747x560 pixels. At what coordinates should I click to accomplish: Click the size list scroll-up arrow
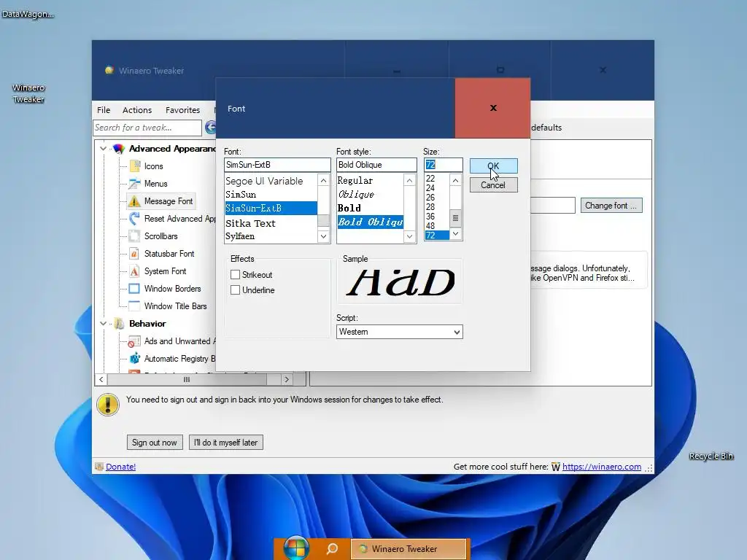click(455, 181)
